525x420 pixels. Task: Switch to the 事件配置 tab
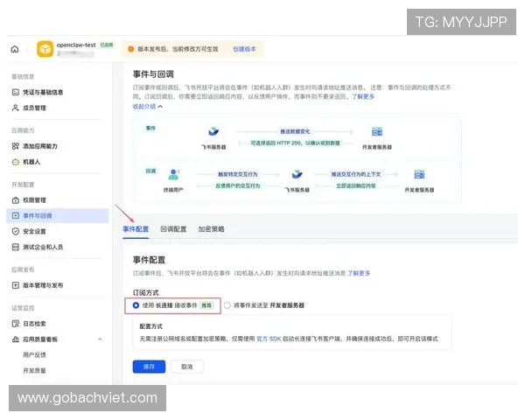(x=136, y=229)
